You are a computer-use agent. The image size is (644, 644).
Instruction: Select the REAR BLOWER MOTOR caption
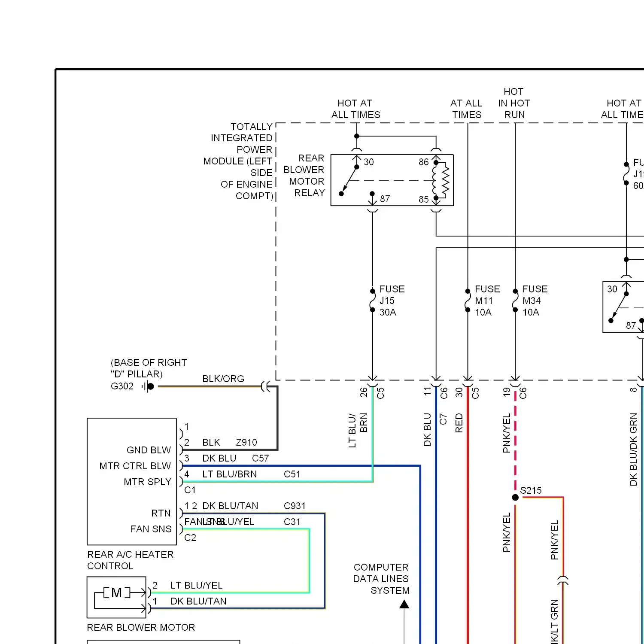141,627
